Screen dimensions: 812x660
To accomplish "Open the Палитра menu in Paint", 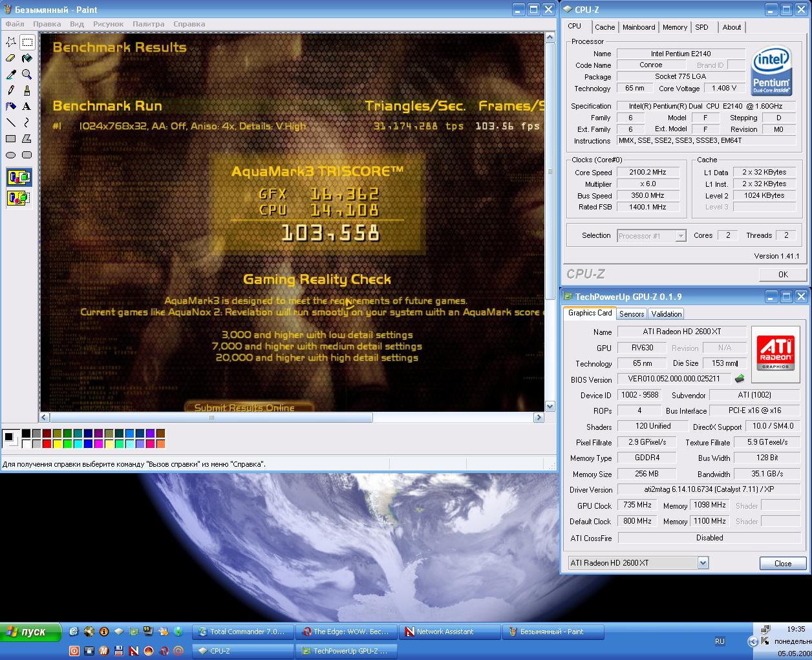I will [149, 24].
